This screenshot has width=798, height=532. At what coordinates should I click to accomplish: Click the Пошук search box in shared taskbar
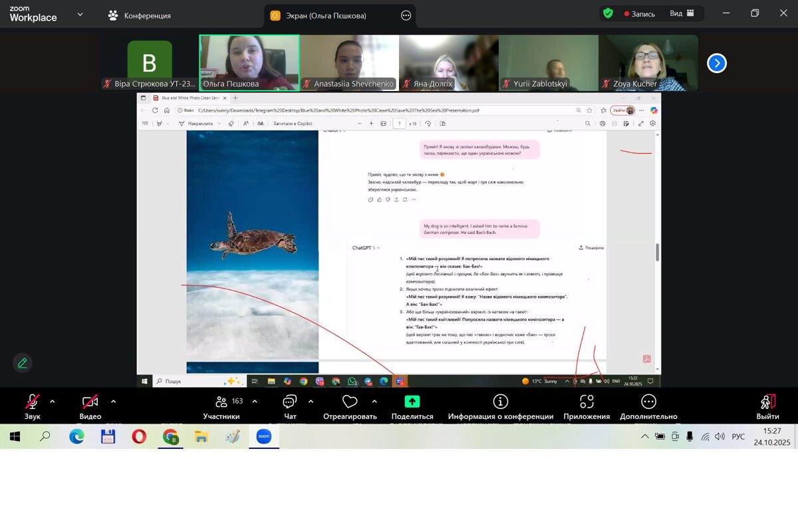pos(198,381)
